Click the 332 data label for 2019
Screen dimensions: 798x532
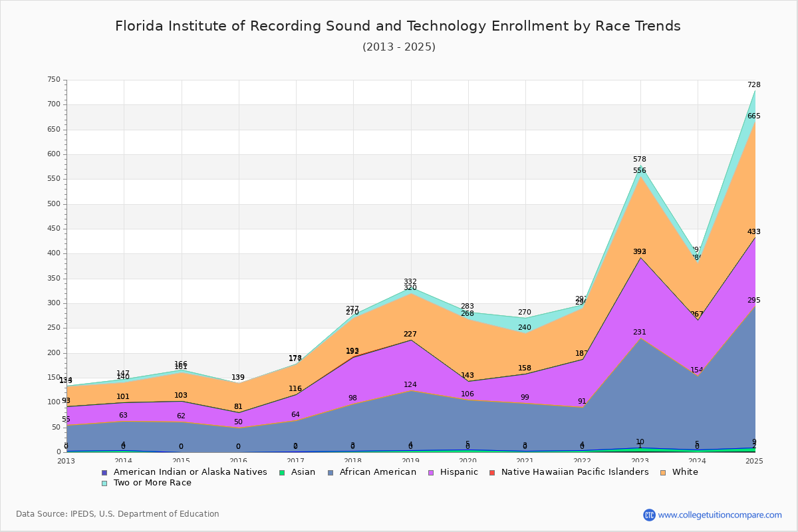point(410,281)
